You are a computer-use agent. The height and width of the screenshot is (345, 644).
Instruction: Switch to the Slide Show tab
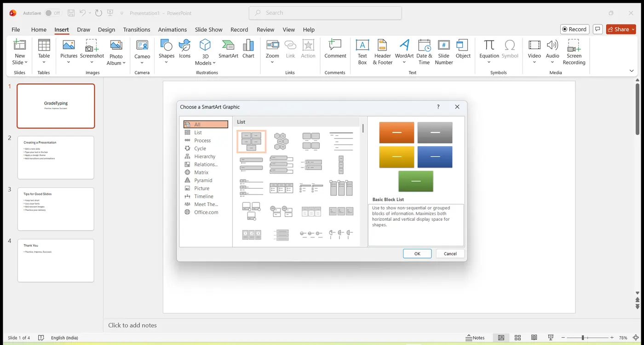(208, 29)
